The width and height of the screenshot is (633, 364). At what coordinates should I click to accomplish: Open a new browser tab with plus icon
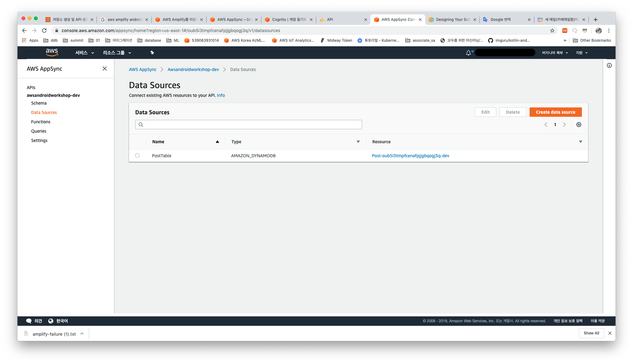(x=596, y=20)
